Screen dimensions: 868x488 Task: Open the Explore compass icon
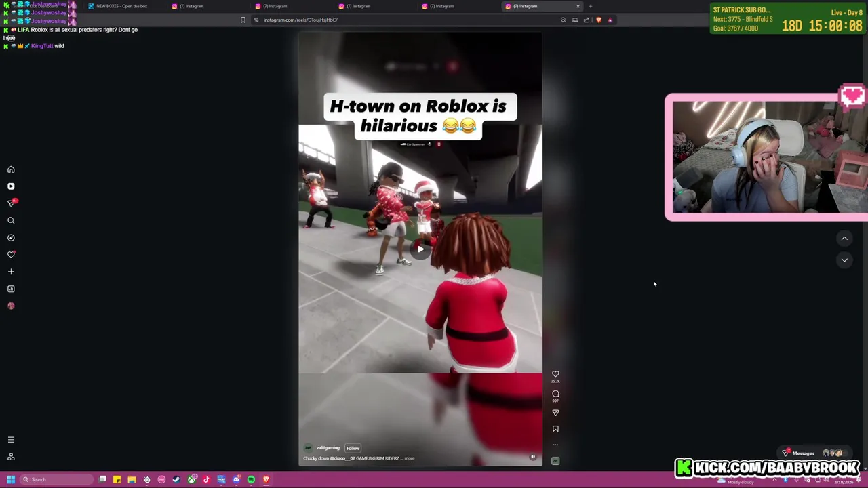coord(11,238)
